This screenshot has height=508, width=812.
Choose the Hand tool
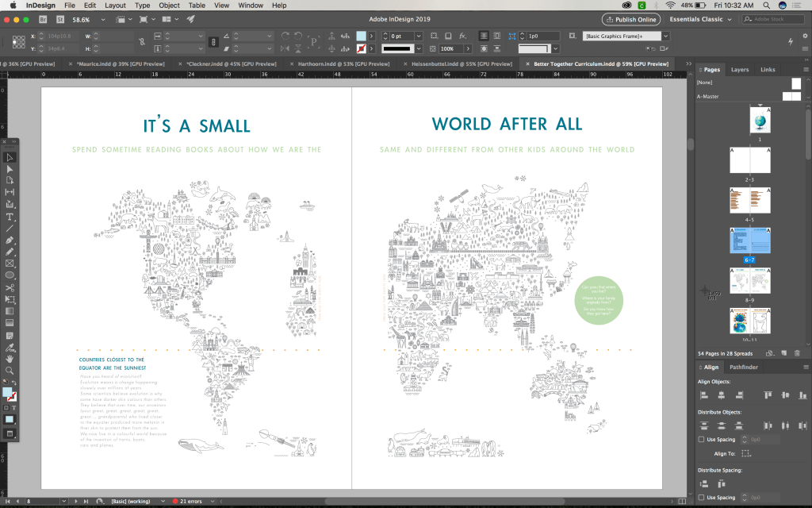click(x=10, y=359)
